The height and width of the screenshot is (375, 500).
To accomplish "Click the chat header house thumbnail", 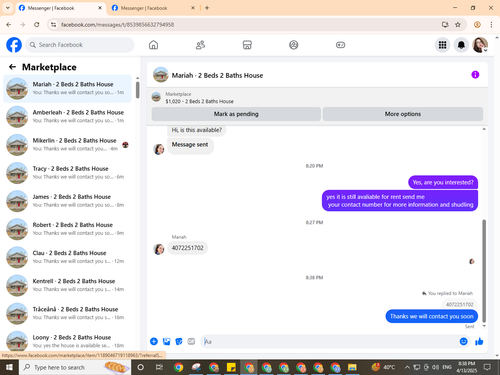I will [x=161, y=75].
